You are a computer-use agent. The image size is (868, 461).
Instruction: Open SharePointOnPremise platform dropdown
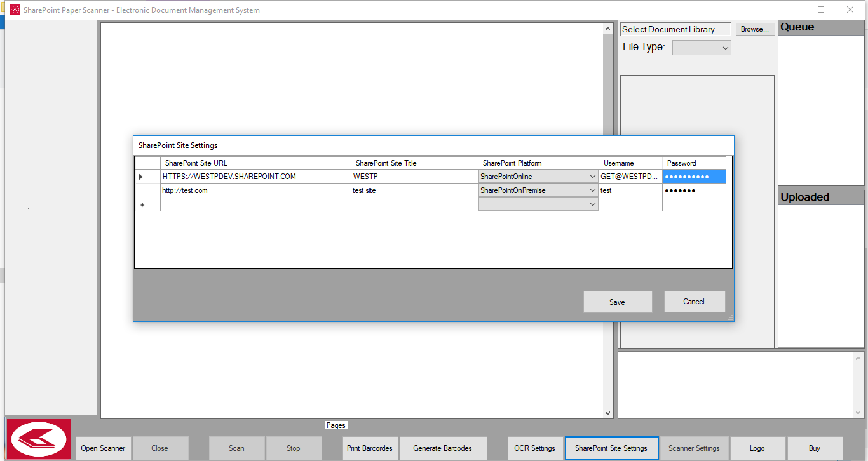[x=593, y=190]
